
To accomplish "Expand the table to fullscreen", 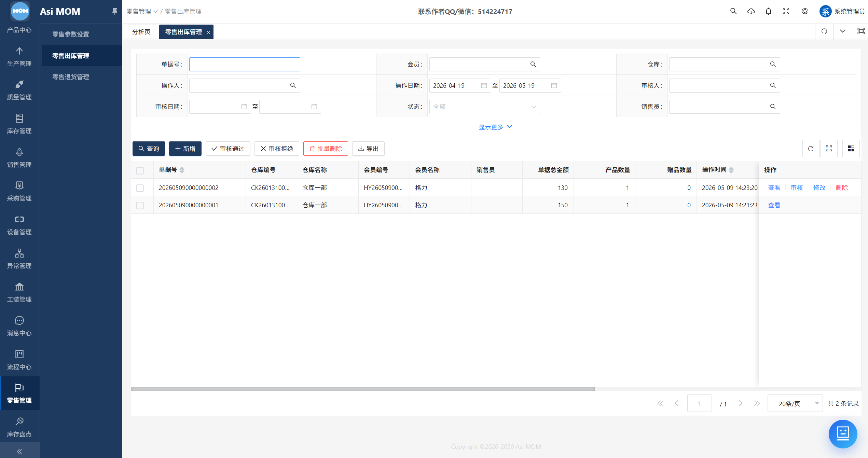I will (829, 149).
